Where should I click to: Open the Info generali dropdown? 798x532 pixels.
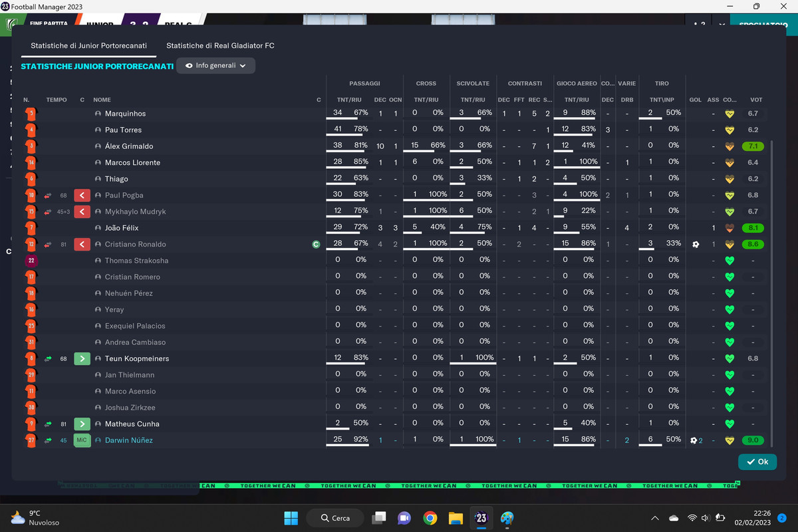pyautogui.click(x=216, y=66)
